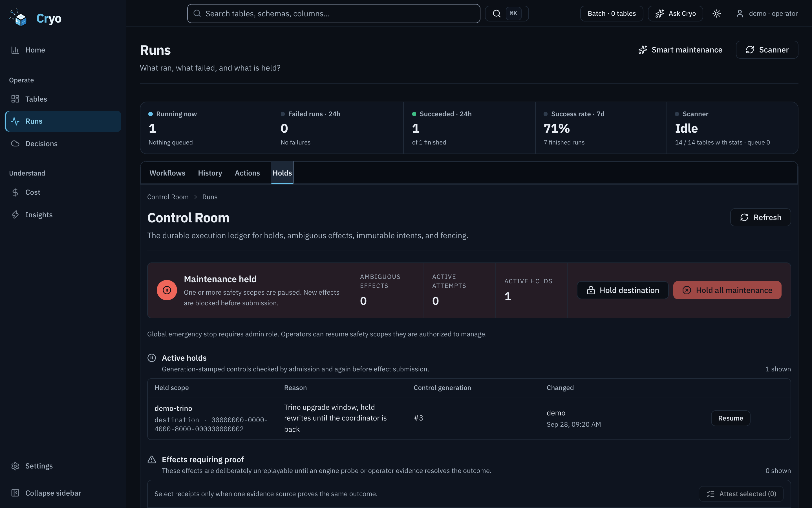Select the Holds tab
This screenshot has height=508, width=812.
pyautogui.click(x=282, y=173)
